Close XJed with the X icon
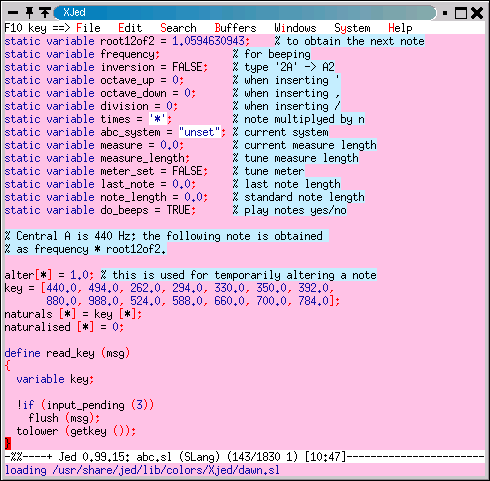 pos(477,13)
